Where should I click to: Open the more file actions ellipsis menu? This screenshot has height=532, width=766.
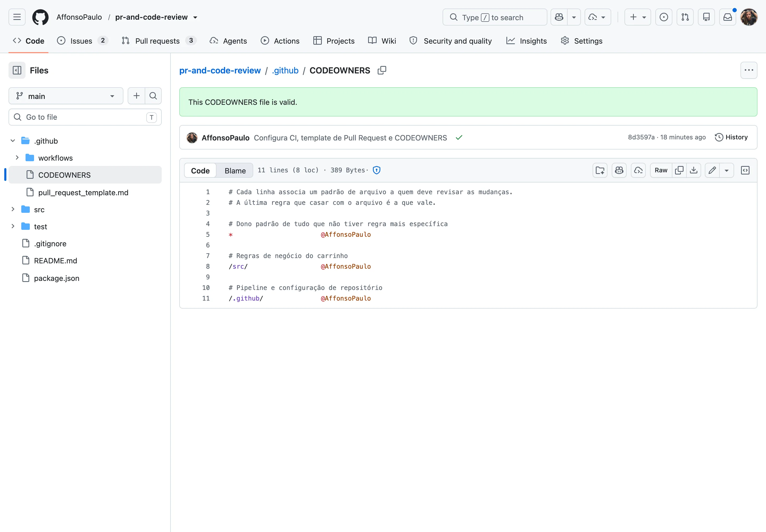749,70
